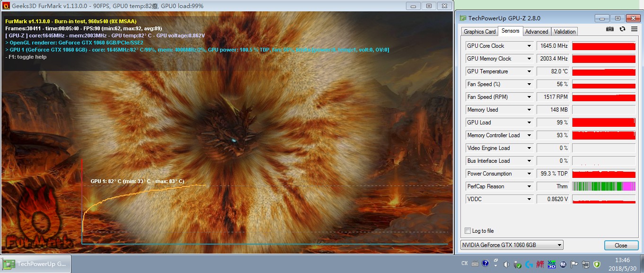
Task: Click the 99.3 % TDP value
Action: point(553,174)
